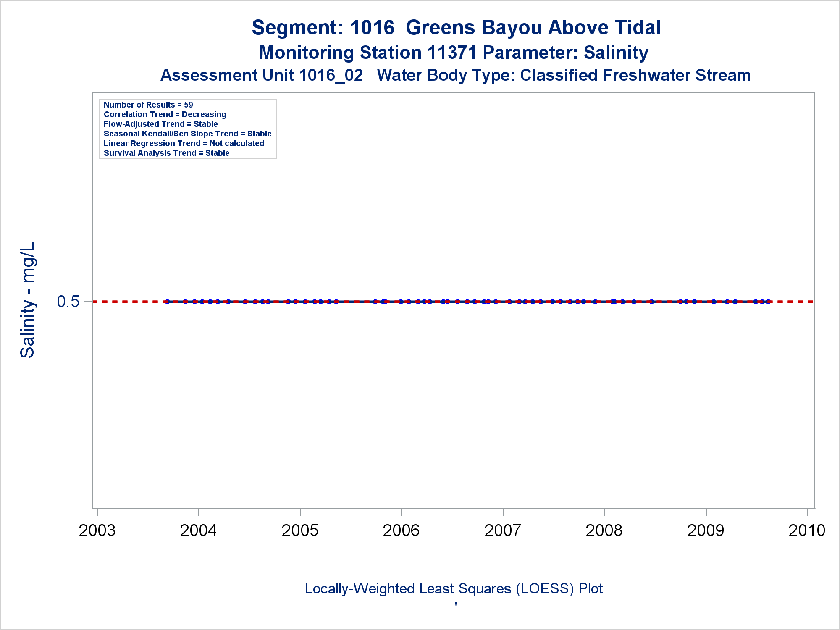Viewport: 840px width, 630px height.
Task: Click the 2006 x-axis label
Action: pyautogui.click(x=401, y=530)
